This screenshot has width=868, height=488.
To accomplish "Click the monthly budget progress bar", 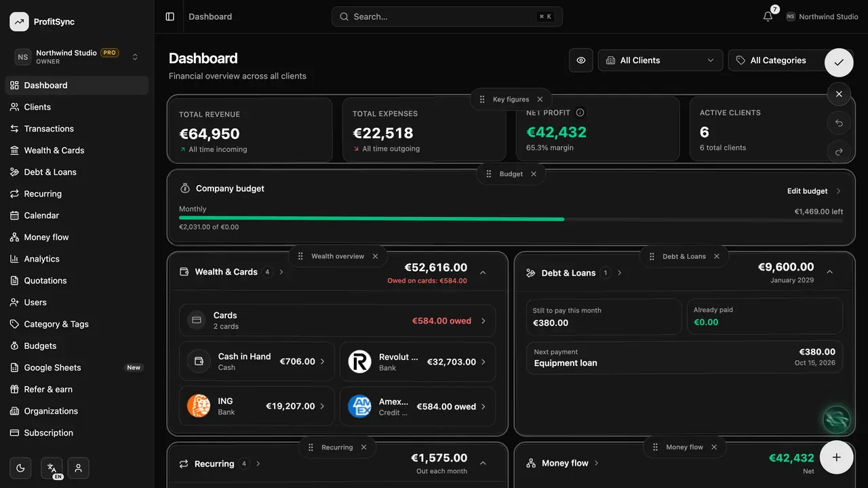I will [x=511, y=219].
